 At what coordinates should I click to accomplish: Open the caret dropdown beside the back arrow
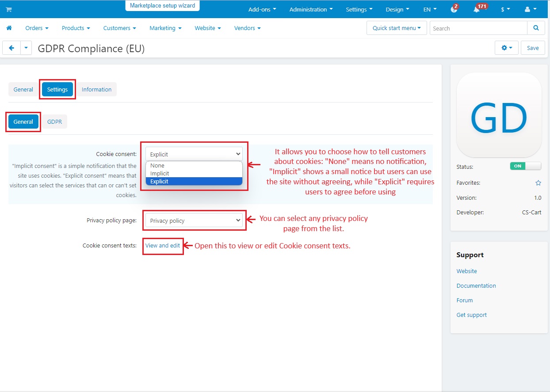pos(26,48)
